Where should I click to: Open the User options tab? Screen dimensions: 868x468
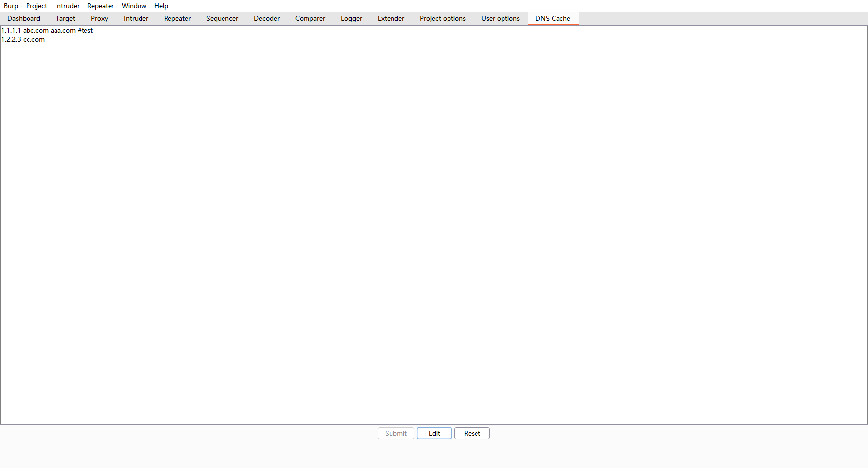pos(500,18)
